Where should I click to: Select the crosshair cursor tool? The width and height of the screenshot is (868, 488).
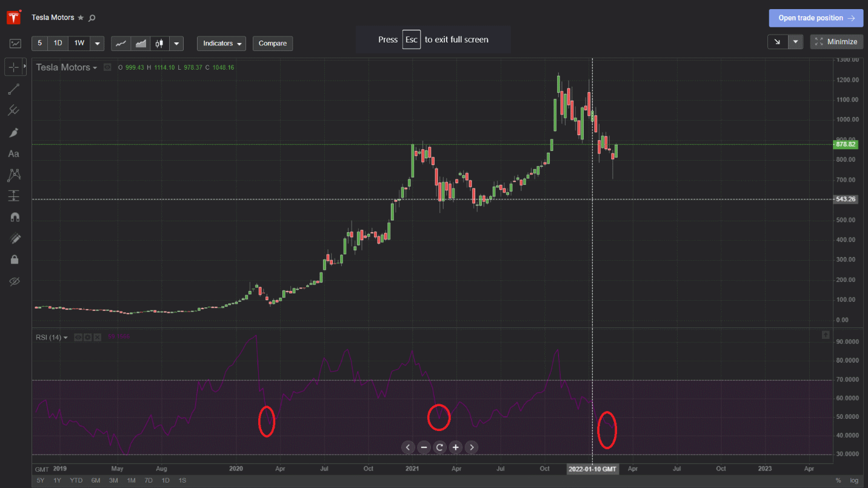tap(13, 67)
